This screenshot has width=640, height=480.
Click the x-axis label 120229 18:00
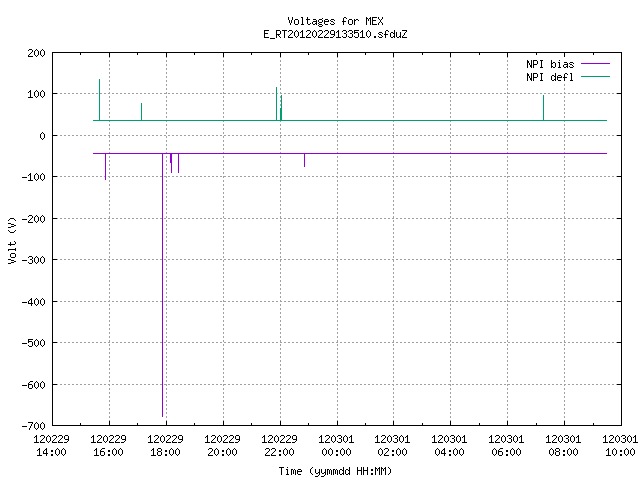(165, 446)
